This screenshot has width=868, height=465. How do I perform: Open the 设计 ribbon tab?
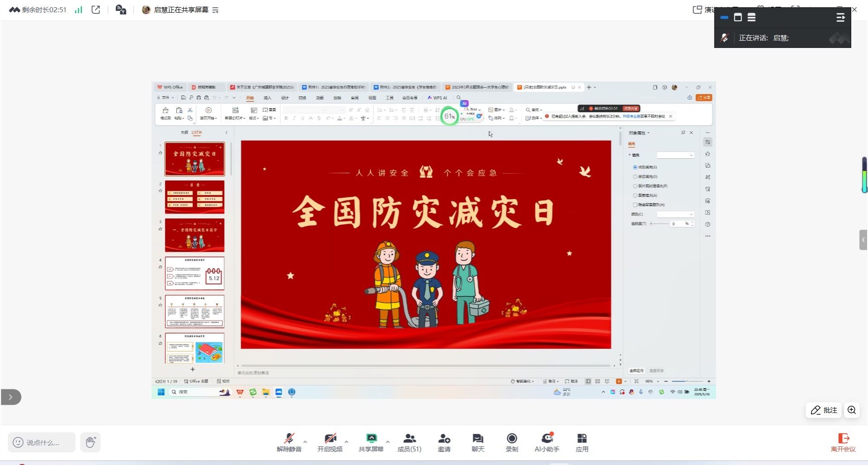285,98
